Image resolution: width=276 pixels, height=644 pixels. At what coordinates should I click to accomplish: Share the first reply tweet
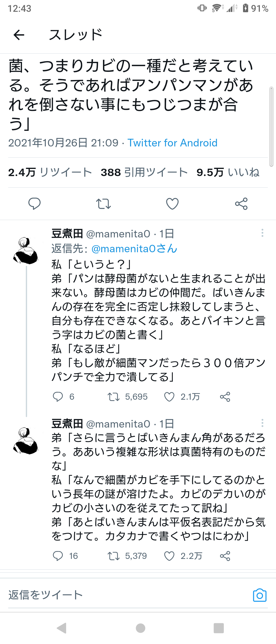(225, 397)
